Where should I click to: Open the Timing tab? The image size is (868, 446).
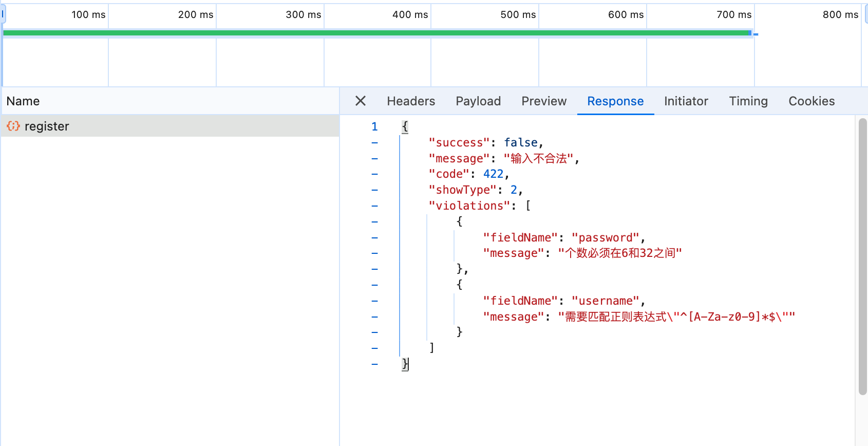coord(748,101)
